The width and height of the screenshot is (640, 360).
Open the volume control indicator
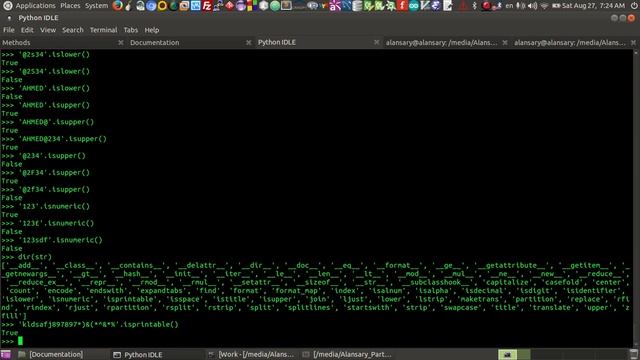532,6
